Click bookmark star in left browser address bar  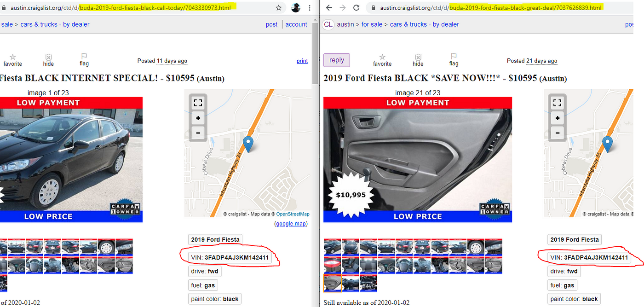click(279, 8)
